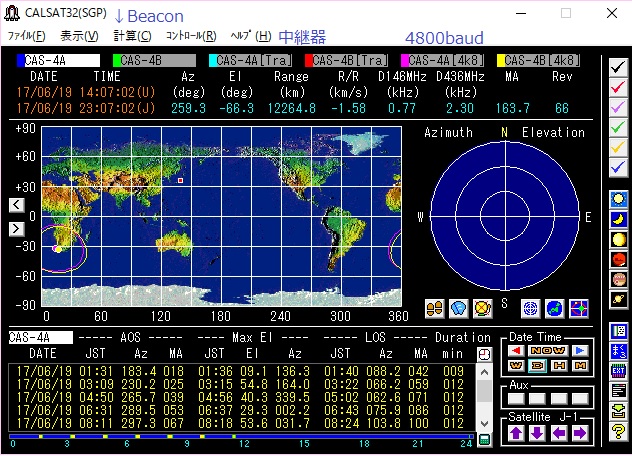Toggle the black checkmark box
This screenshot has height=456, width=632.
(x=618, y=66)
